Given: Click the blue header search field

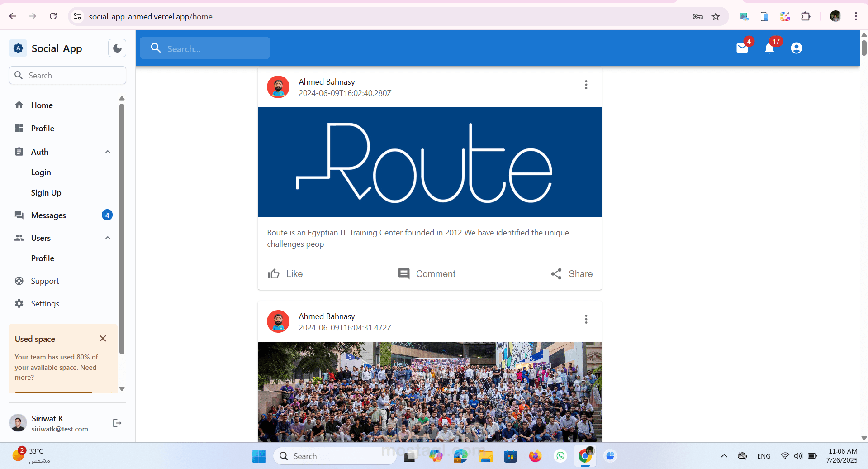Looking at the screenshot, I should 205,48.
